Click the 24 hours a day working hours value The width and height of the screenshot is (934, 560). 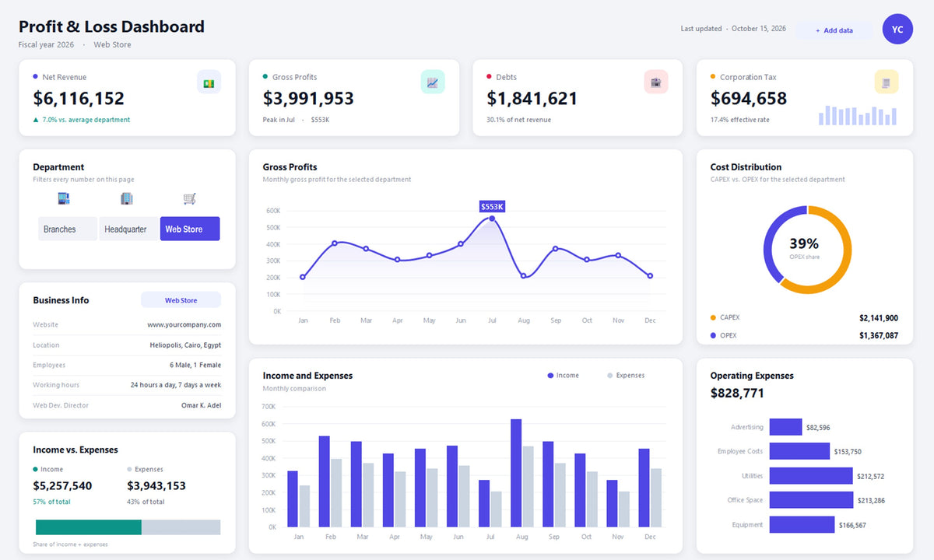176,385
